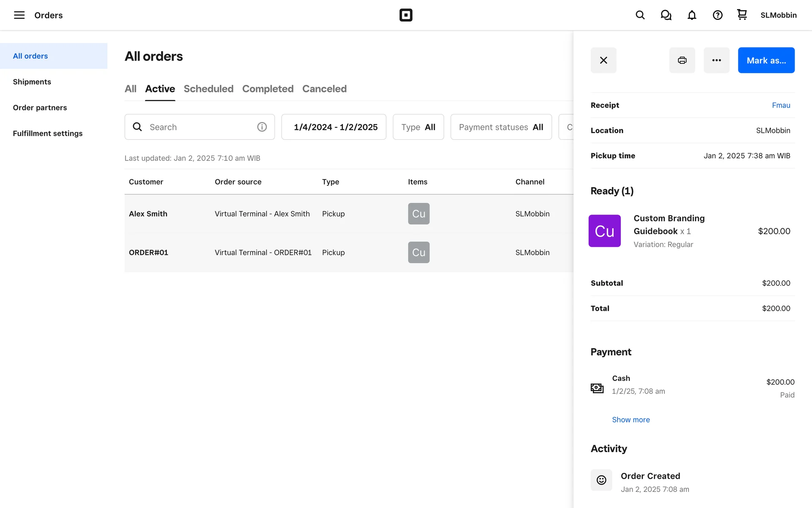
Task: Open the messages chat icon
Action: (x=666, y=15)
